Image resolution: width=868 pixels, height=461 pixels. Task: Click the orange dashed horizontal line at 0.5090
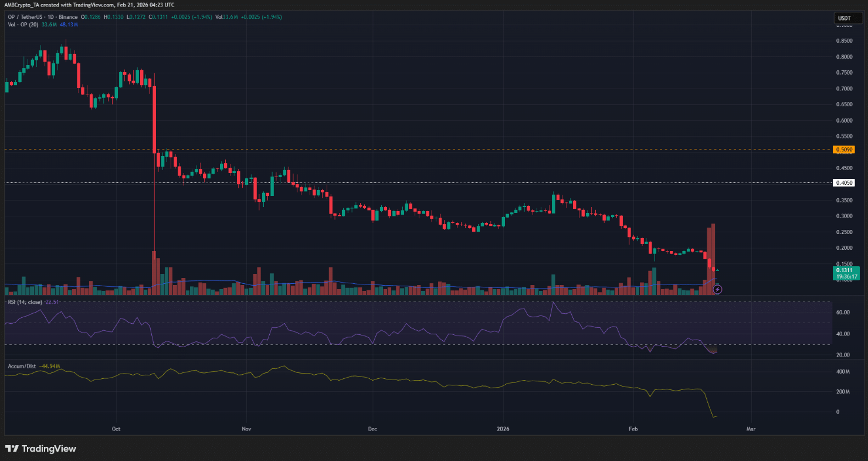click(x=411, y=150)
